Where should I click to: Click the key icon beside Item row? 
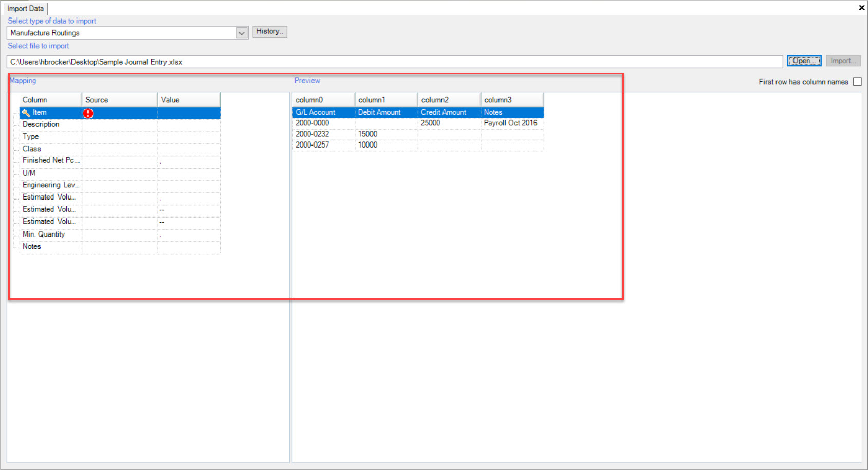click(26, 113)
